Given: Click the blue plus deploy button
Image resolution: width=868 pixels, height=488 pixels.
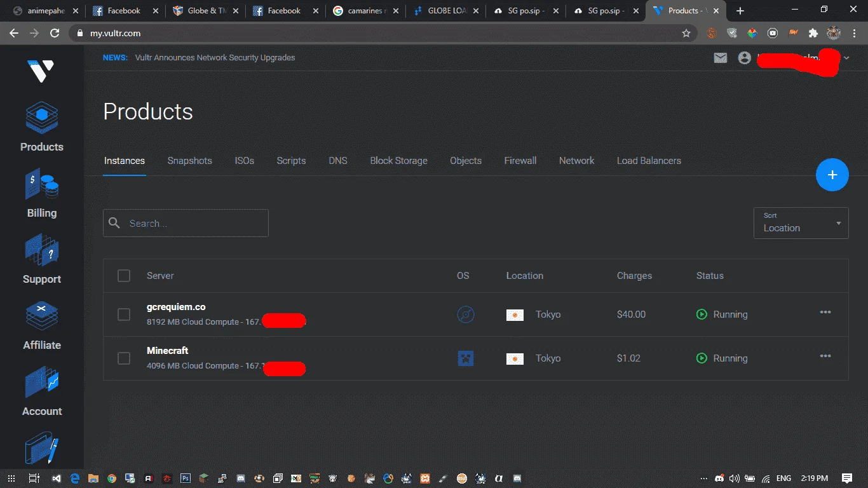Looking at the screenshot, I should [832, 175].
